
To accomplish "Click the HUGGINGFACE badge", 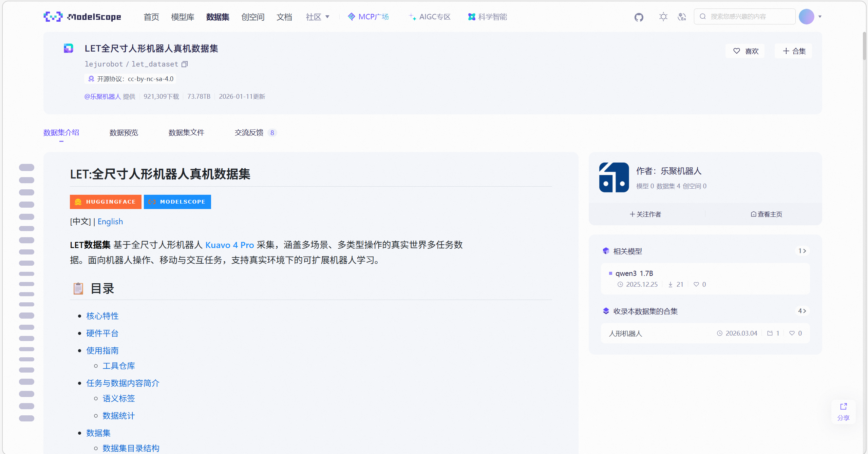I will pos(106,202).
